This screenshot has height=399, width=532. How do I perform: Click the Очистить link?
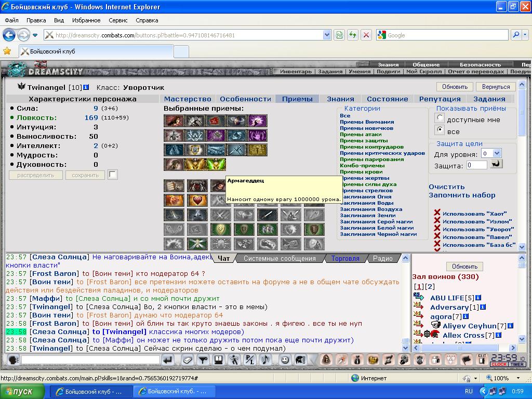click(x=446, y=187)
